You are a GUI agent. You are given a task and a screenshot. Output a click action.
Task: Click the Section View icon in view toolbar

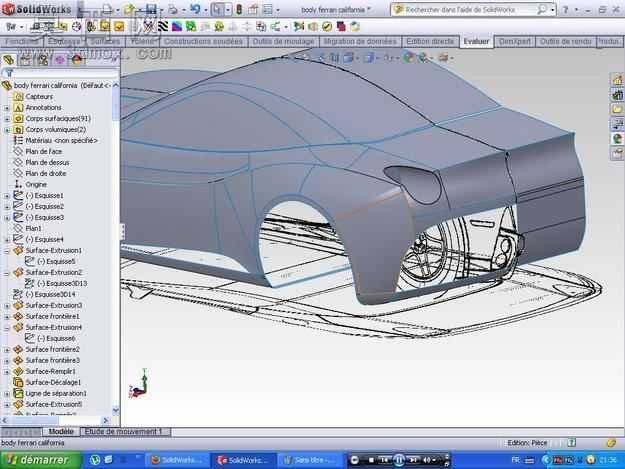[335, 57]
